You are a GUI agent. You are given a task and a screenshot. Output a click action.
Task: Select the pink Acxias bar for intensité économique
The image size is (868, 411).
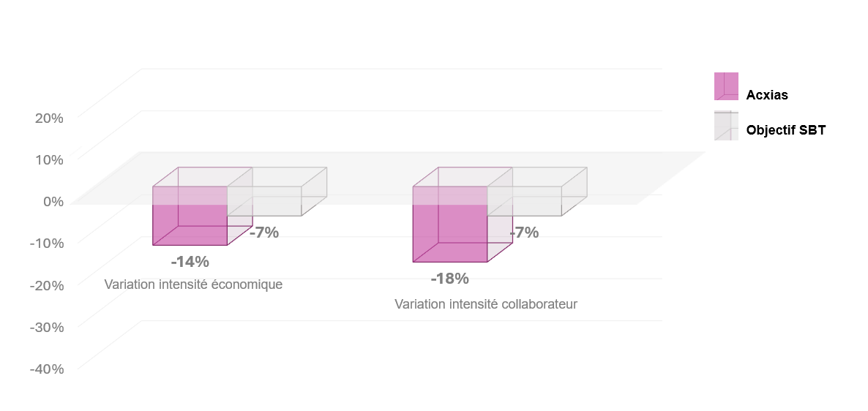190,216
